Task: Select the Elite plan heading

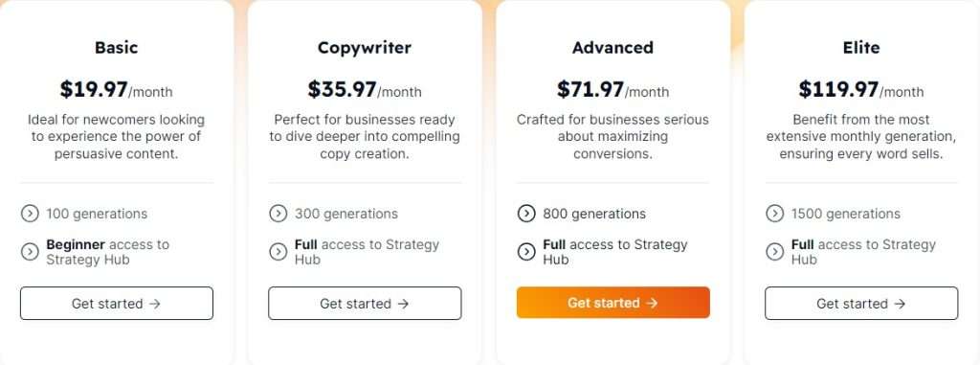Action: coord(861,48)
